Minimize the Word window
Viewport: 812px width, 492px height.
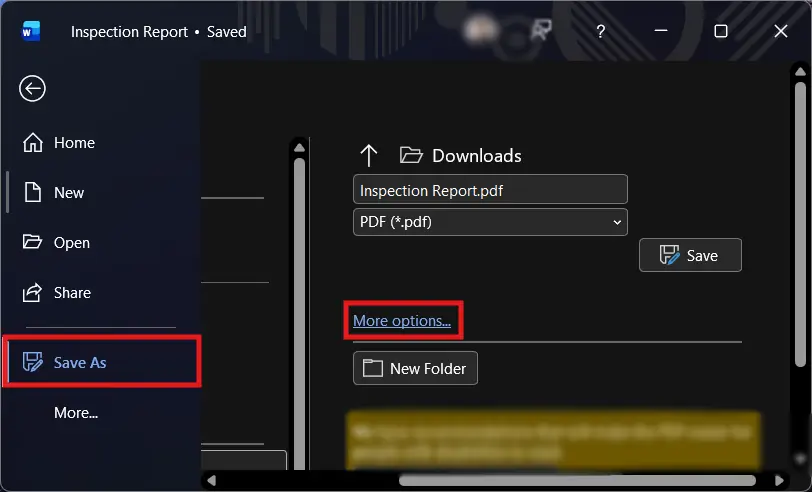tap(661, 31)
